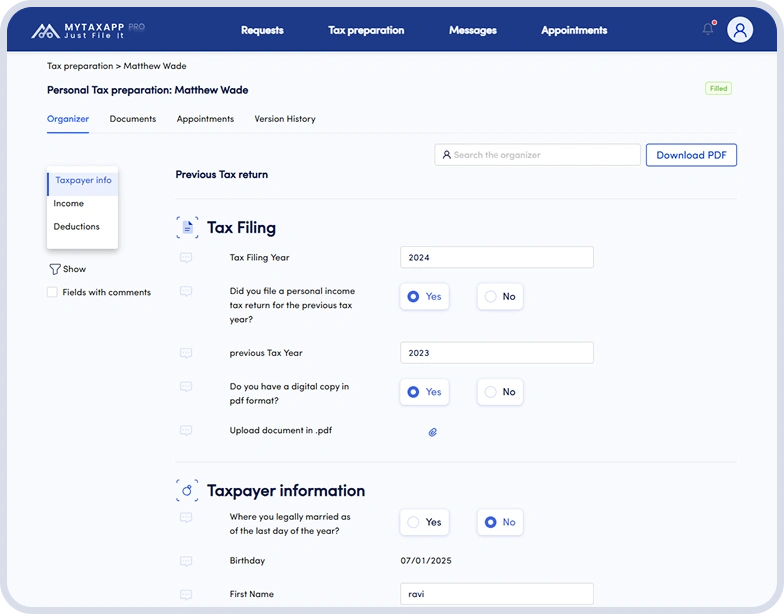Choose No for digital copy in pdf
The image size is (784, 614).
pyautogui.click(x=500, y=392)
